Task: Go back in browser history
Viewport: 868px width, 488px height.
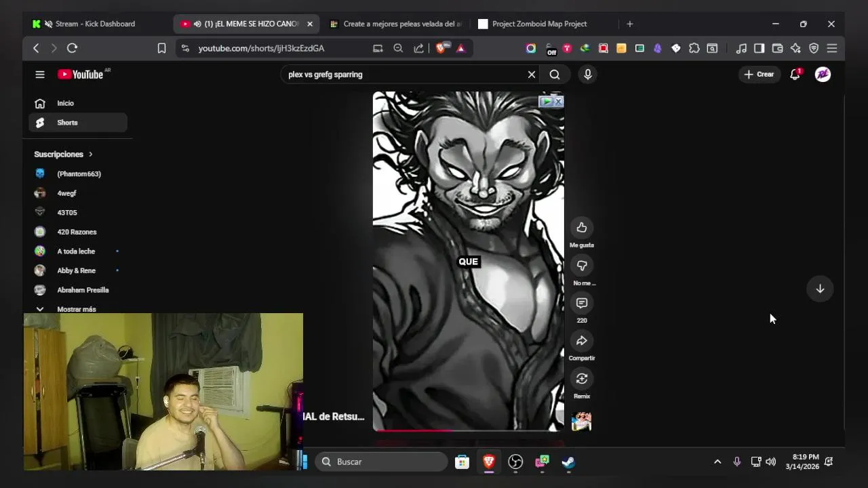Action: coord(36,48)
